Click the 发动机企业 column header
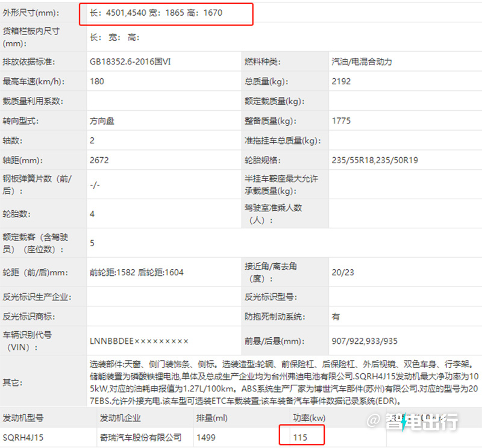Image resolution: width=482 pixels, height=448 pixels. click(x=120, y=418)
